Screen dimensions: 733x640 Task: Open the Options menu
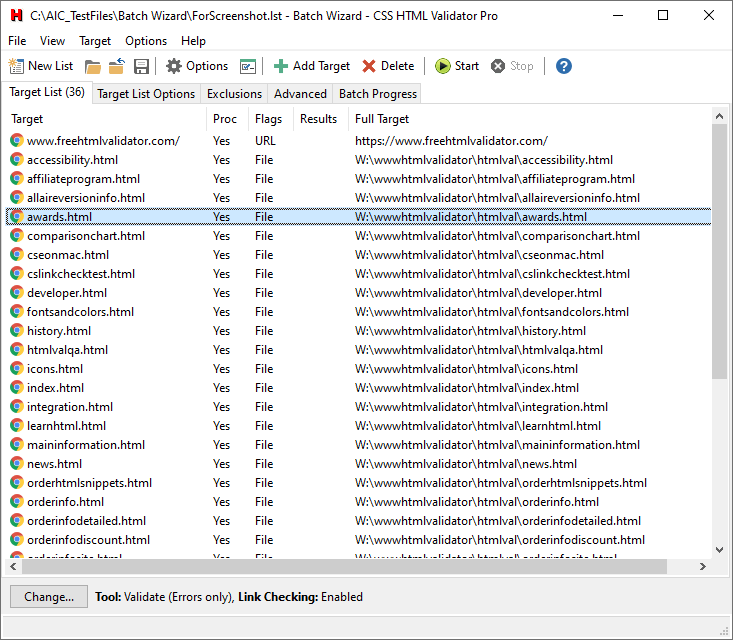click(146, 41)
